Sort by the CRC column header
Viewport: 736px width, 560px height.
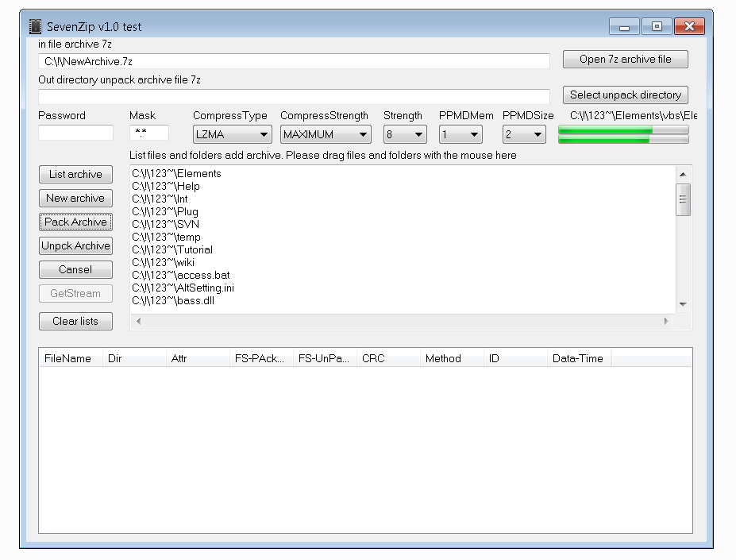click(x=388, y=358)
